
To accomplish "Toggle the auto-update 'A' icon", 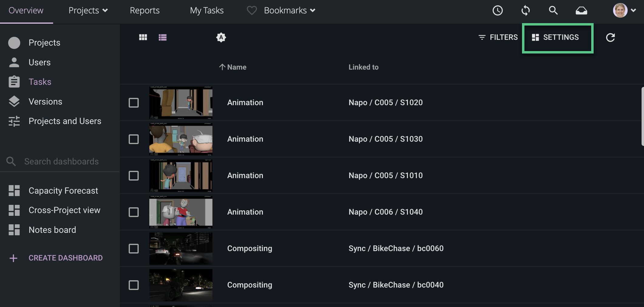I will pyautogui.click(x=221, y=37).
